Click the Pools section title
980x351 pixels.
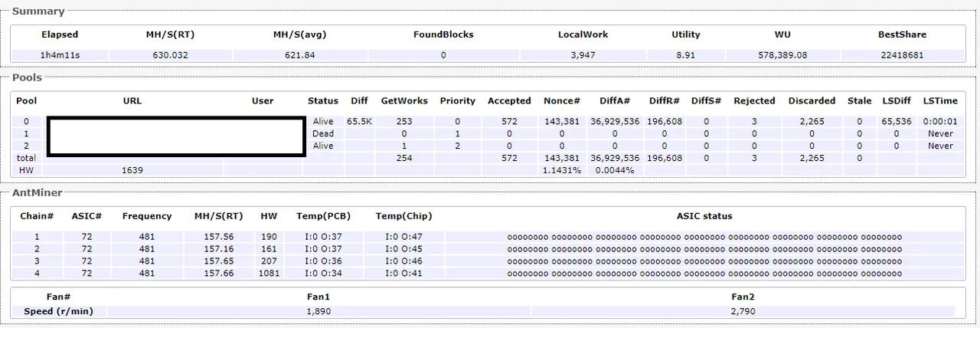27,77
